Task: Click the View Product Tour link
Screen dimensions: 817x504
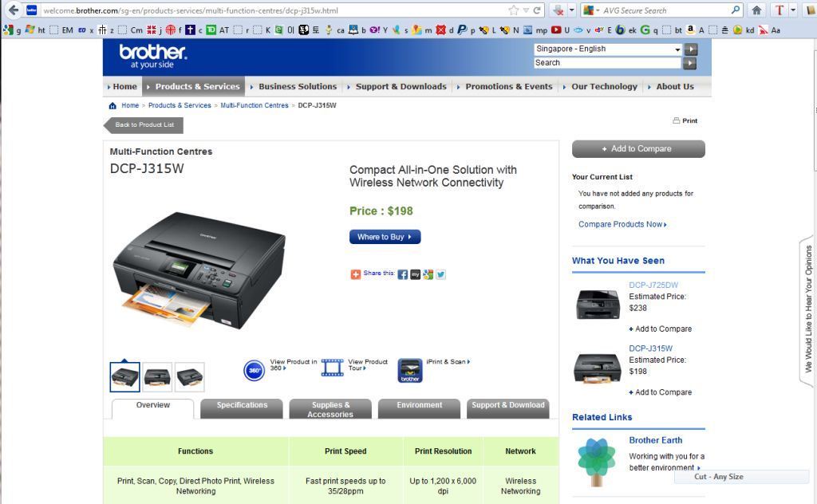Action: [368, 364]
